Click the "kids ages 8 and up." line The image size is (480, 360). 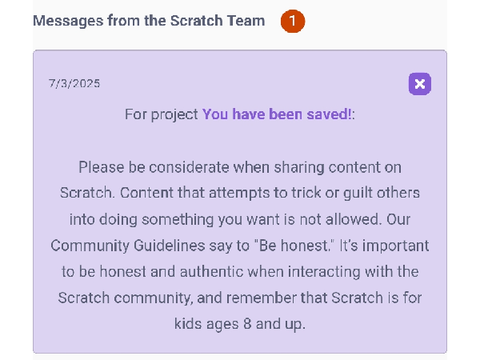point(240,324)
